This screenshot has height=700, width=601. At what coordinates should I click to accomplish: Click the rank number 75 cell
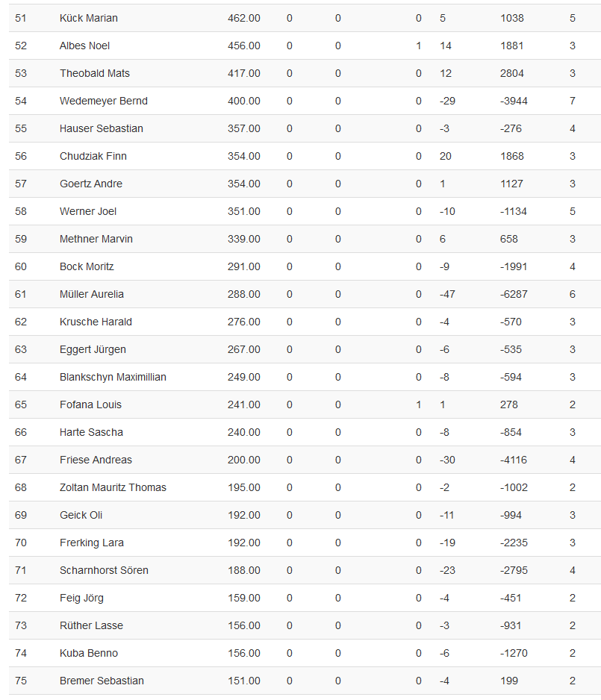coord(21,681)
